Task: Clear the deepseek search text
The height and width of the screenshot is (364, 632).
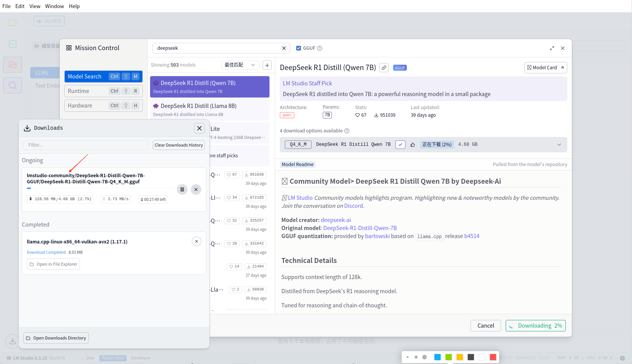Action: (284, 48)
